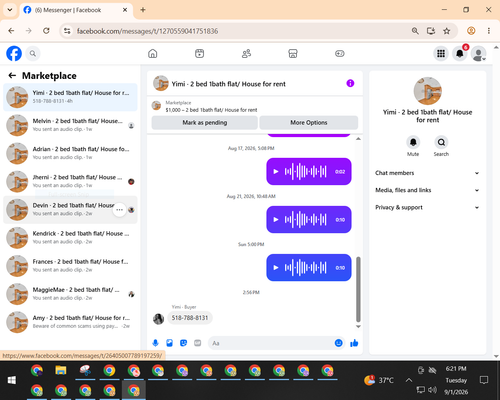Open Kendrick conversation in chat list
This screenshot has height=400, width=500.
click(x=70, y=238)
